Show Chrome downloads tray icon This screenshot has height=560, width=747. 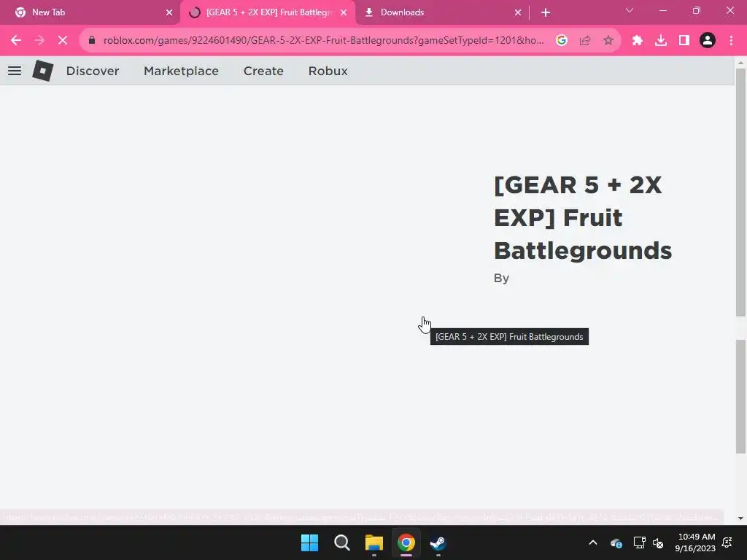tap(661, 41)
